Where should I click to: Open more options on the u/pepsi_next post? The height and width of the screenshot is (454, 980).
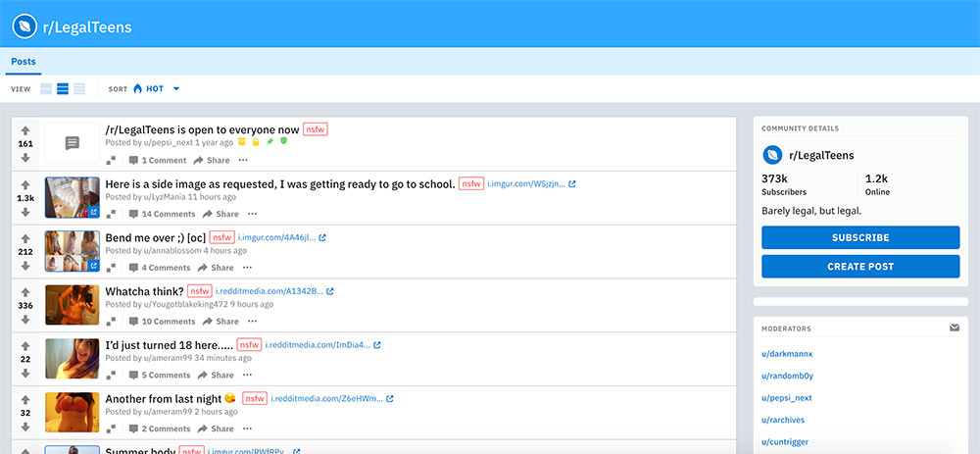click(243, 160)
